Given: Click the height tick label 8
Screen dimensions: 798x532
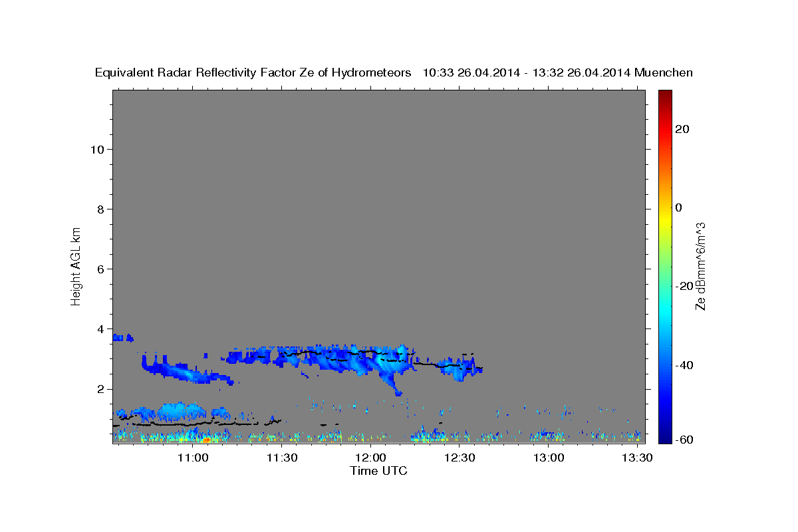Looking at the screenshot, I should [100, 209].
